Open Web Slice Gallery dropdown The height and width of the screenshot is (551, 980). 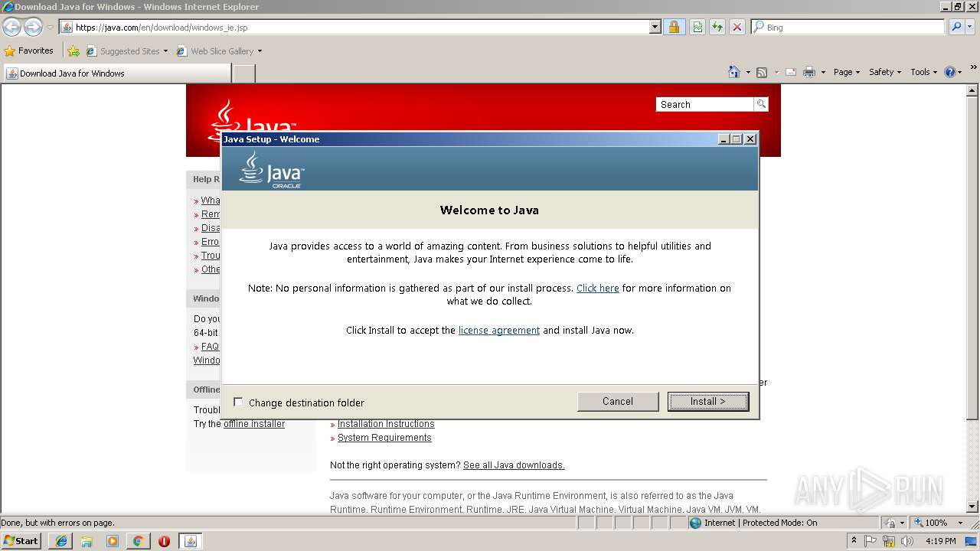coord(219,51)
